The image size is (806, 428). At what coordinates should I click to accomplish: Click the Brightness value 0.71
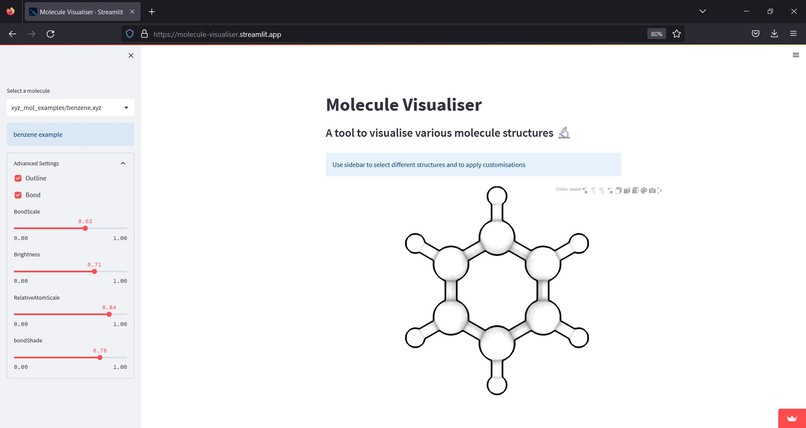(x=95, y=265)
